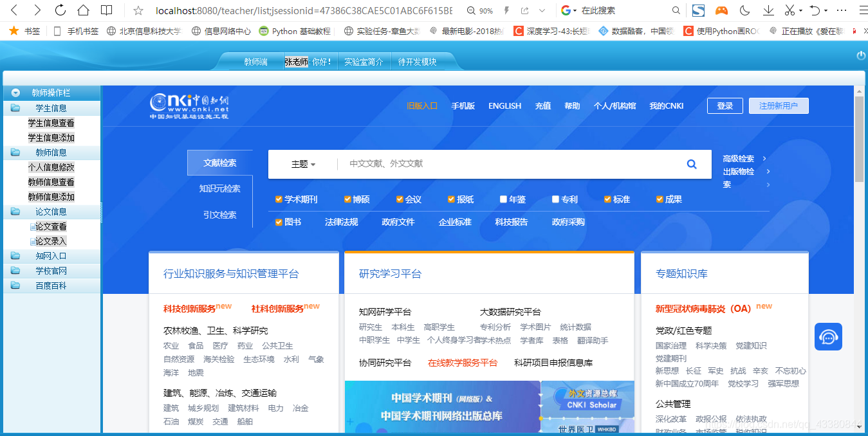Enable the 年鉴 checkbox
Screen dimensions: 868x436
[503, 199]
